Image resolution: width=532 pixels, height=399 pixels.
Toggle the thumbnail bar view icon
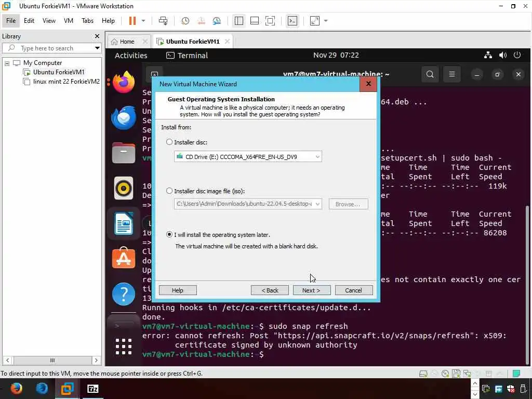click(x=255, y=21)
